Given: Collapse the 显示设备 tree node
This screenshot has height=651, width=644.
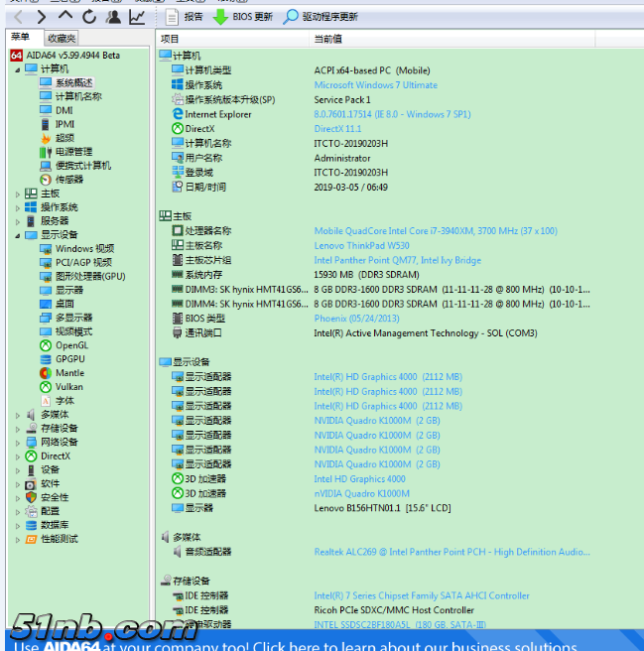Looking at the screenshot, I should [17, 235].
